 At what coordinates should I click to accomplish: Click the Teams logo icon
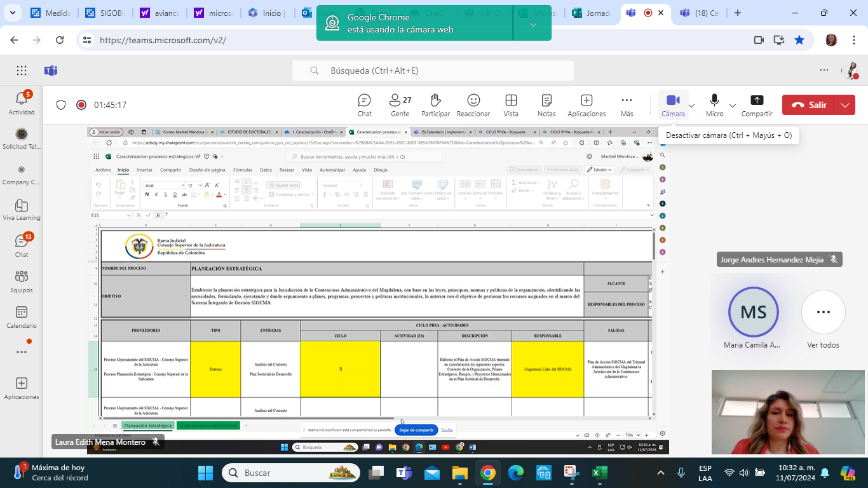[x=51, y=71]
